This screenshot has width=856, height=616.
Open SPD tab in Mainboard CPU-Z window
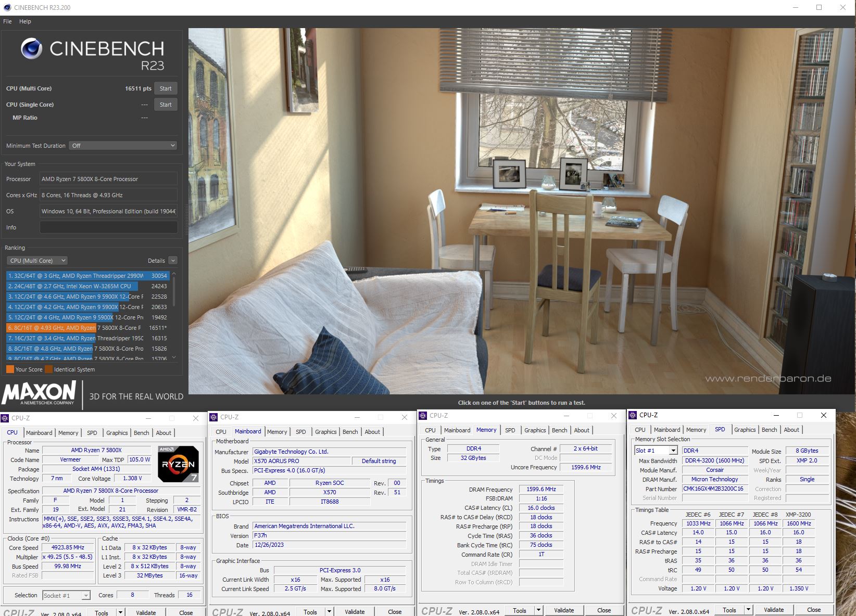tap(301, 432)
